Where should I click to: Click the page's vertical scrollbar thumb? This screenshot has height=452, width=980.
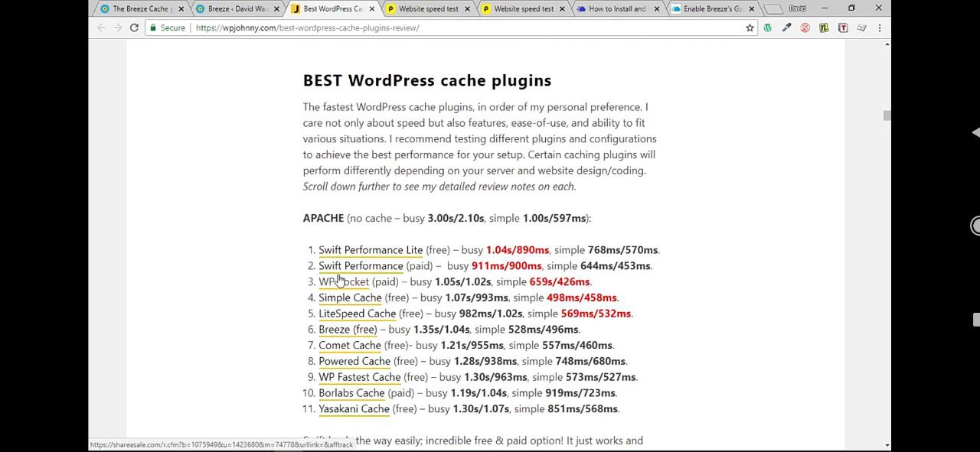[887, 115]
